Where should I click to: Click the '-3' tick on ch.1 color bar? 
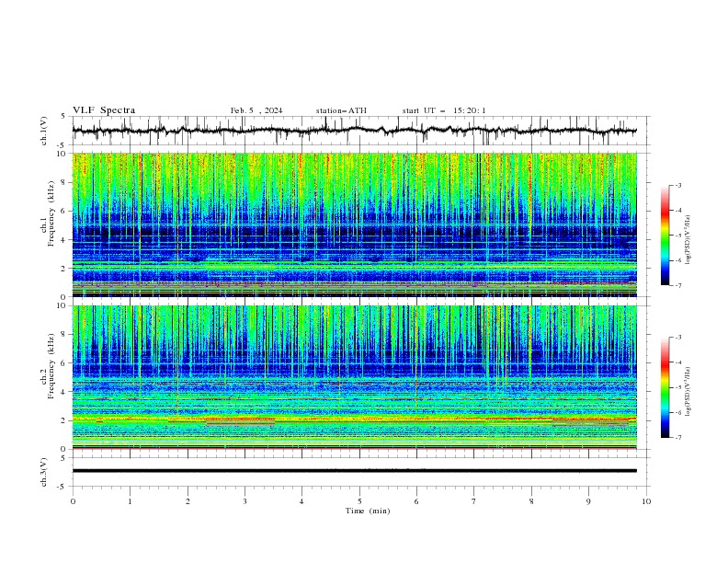click(677, 185)
